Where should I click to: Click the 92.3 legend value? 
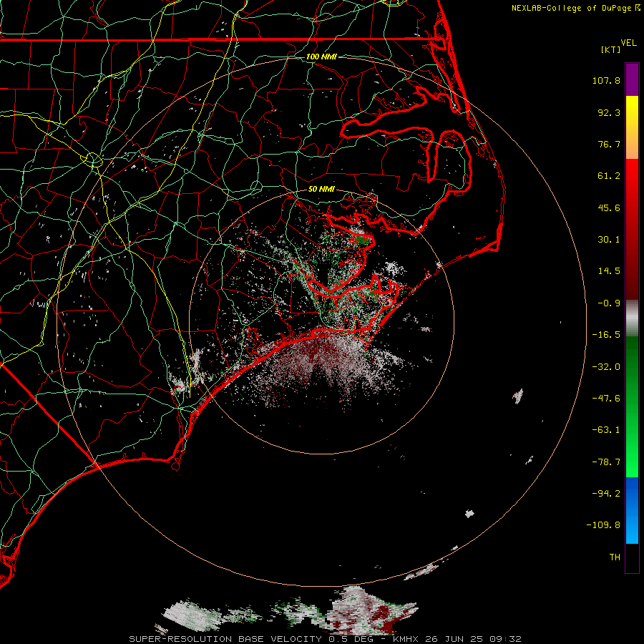tap(609, 112)
